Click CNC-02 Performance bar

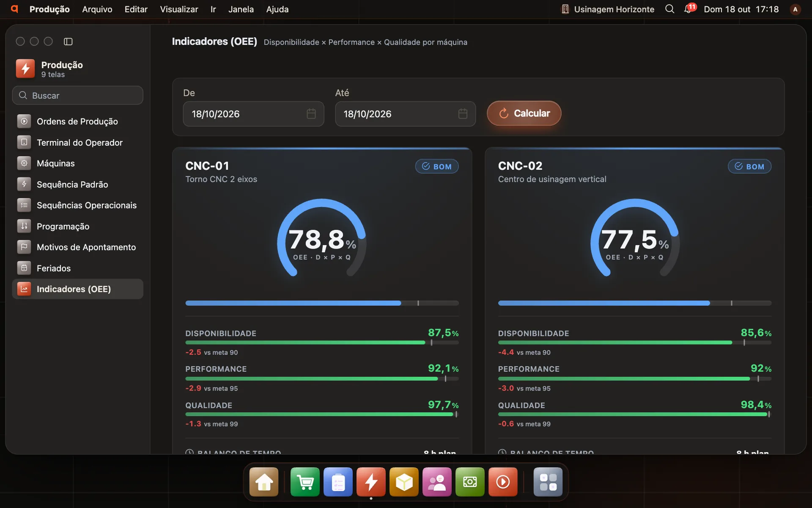[x=635, y=379]
